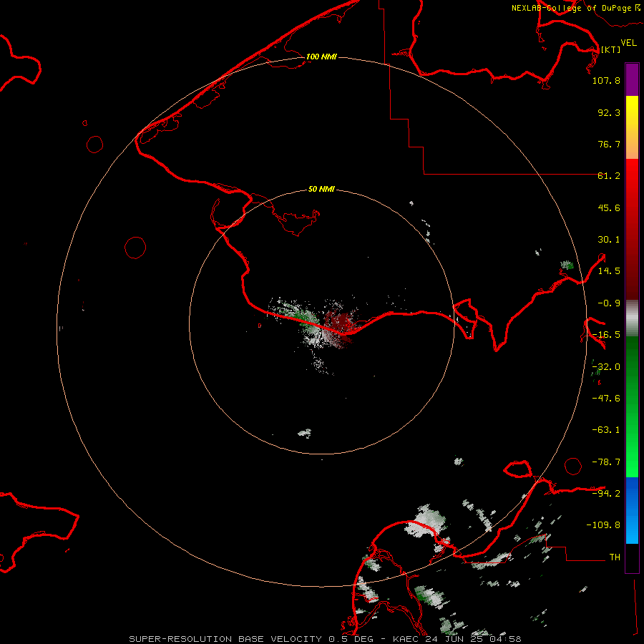Screen dimensions: 644x644
Task: Click the -0.9 velocity scale value
Action: (x=609, y=303)
